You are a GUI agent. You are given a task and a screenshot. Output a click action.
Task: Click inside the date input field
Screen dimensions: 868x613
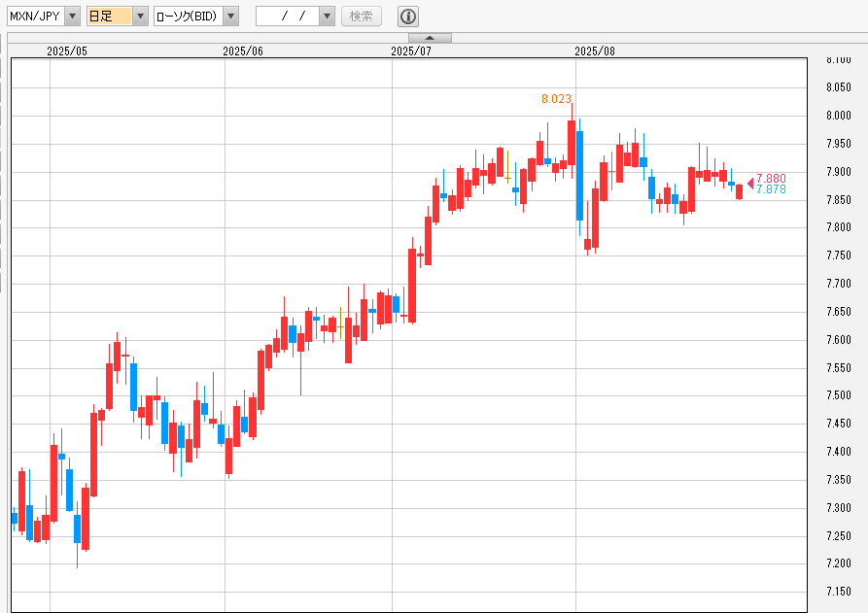coord(287,17)
